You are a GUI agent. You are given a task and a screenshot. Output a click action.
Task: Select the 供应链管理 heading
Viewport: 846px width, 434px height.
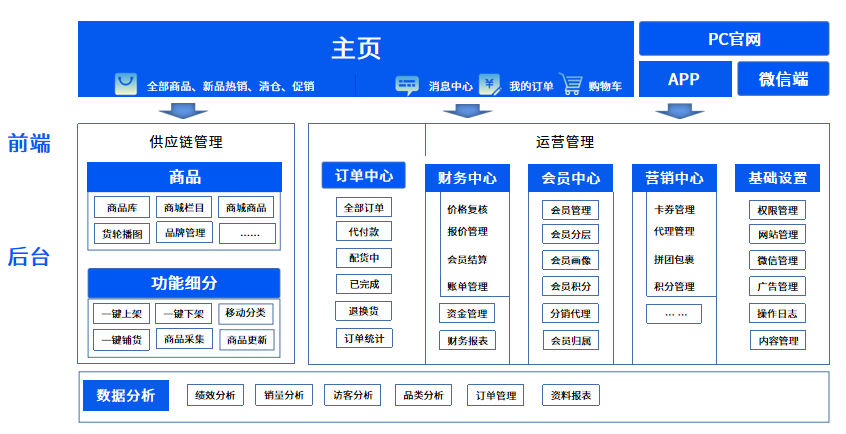(x=186, y=142)
